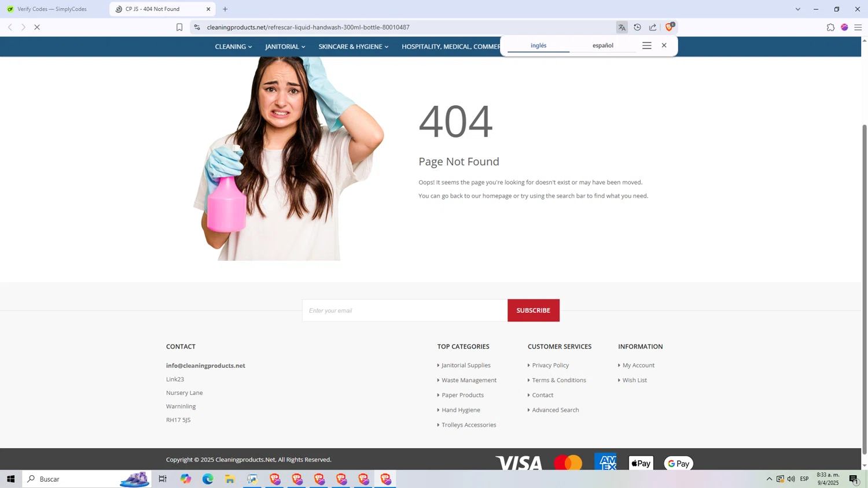Show hidden system tray icons
Screen dimensions: 868x488
tap(769, 479)
